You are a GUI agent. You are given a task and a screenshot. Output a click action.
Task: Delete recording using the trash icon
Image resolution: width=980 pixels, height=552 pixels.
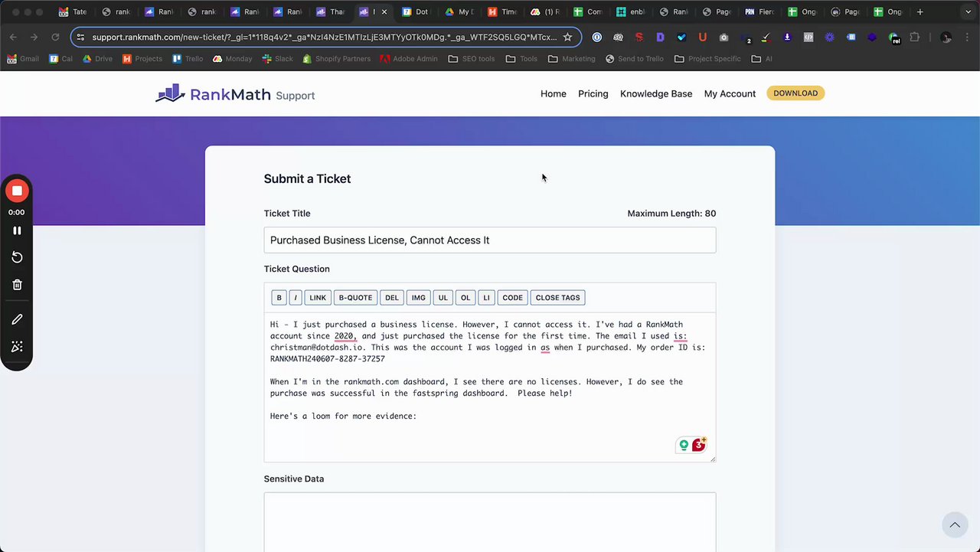(17, 285)
